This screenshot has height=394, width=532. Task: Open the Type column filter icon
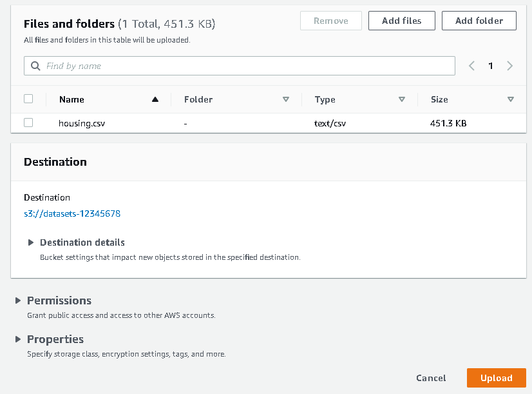(x=401, y=99)
